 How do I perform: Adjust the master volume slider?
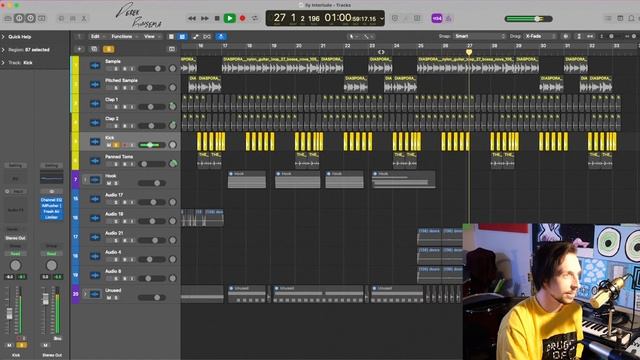(x=529, y=19)
